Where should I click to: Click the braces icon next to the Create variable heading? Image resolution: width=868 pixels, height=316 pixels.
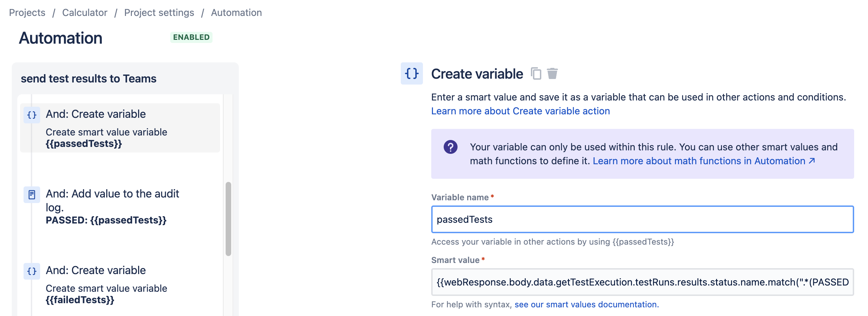[412, 73]
